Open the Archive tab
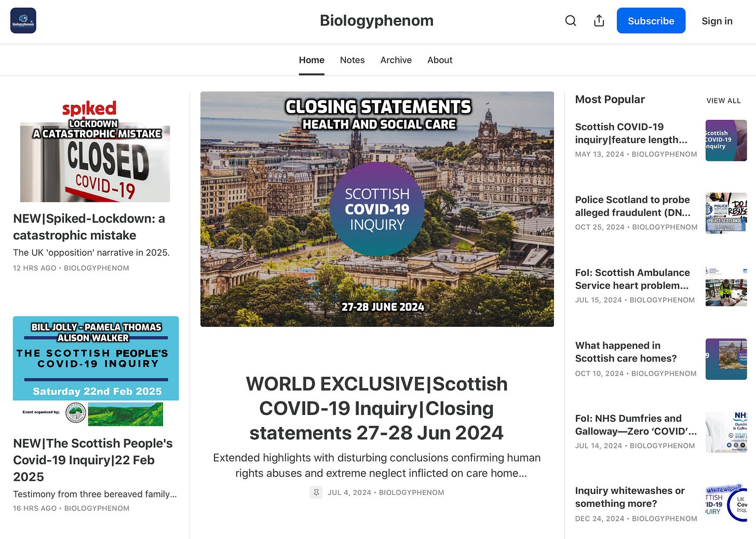The image size is (756, 539). click(x=396, y=60)
